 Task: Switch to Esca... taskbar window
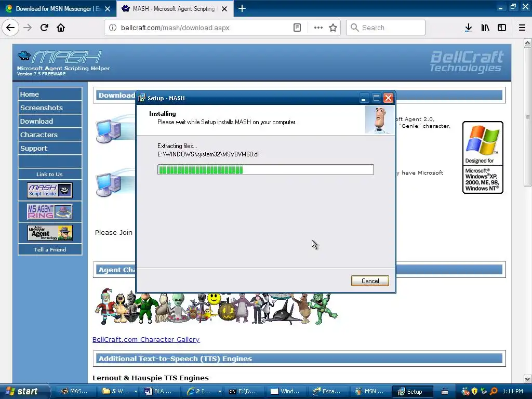click(327, 391)
